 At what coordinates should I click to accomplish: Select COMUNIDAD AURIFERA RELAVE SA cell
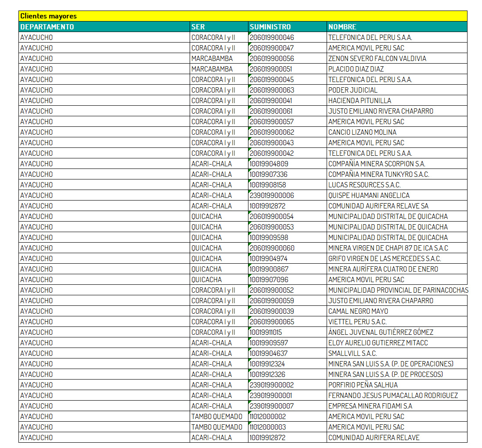pyautogui.click(x=397, y=206)
